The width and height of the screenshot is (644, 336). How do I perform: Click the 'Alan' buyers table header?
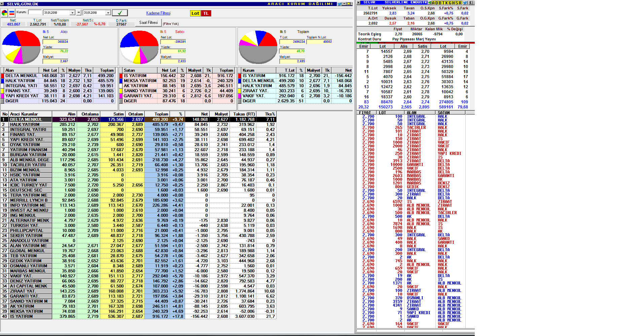(x=21, y=70)
